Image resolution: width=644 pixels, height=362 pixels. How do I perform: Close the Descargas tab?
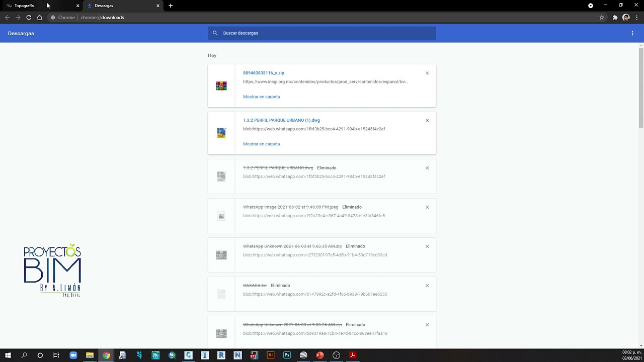158,6
